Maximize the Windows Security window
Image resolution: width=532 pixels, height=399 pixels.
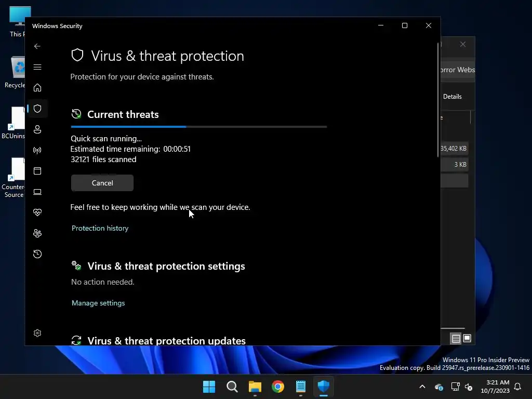(404, 25)
